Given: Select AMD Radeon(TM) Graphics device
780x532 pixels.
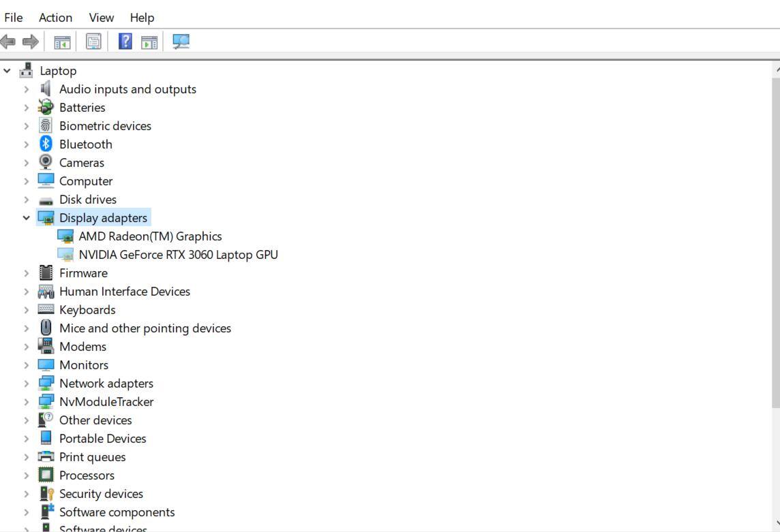Looking at the screenshot, I should [x=150, y=236].
